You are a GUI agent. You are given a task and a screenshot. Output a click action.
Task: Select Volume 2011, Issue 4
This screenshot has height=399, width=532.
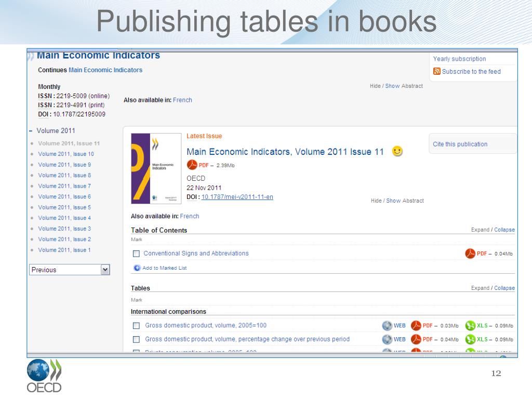[x=64, y=218]
